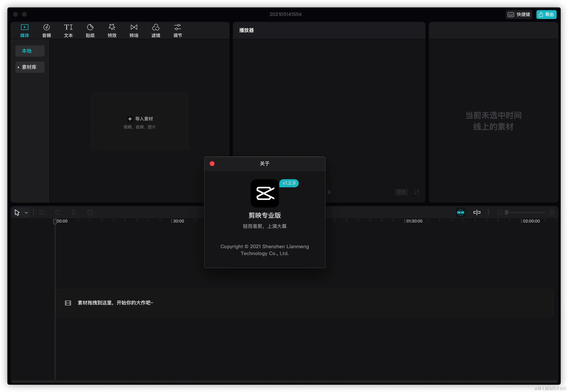
Task: Open the pointer tool dropdown chevron
Action: [26, 213]
